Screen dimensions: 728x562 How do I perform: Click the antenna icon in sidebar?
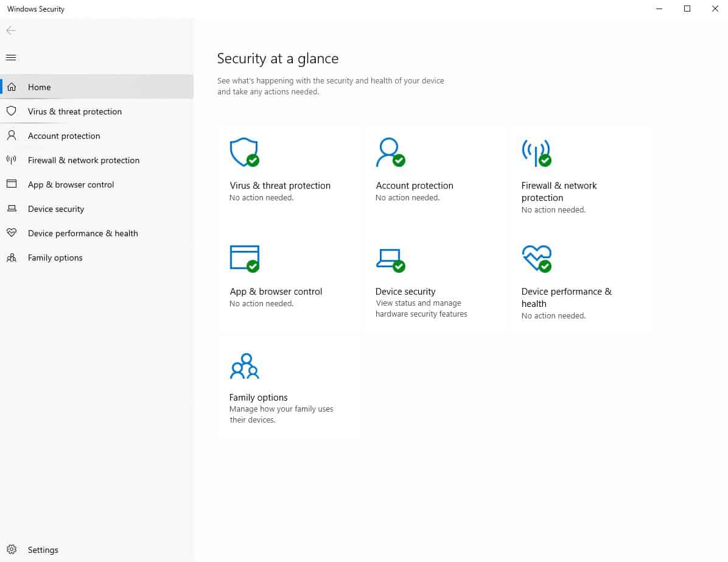click(x=12, y=160)
